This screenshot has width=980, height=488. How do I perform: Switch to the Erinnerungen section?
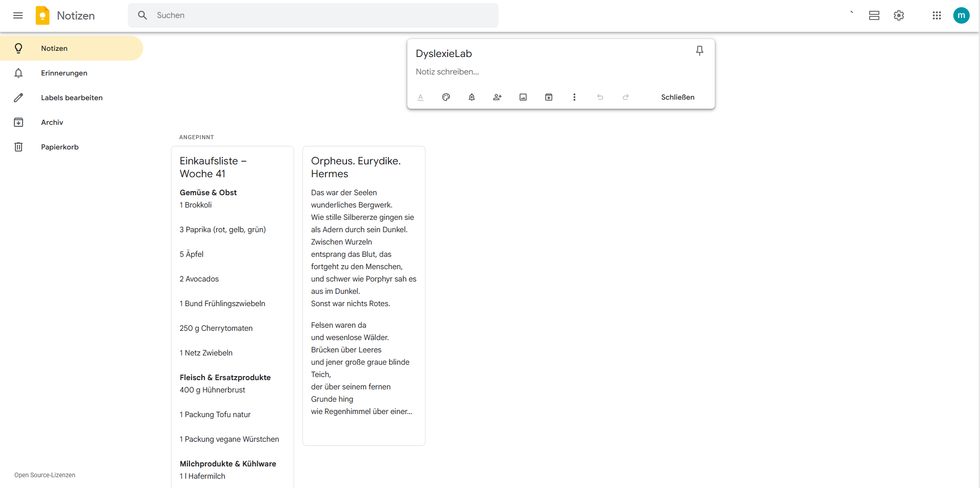click(64, 73)
